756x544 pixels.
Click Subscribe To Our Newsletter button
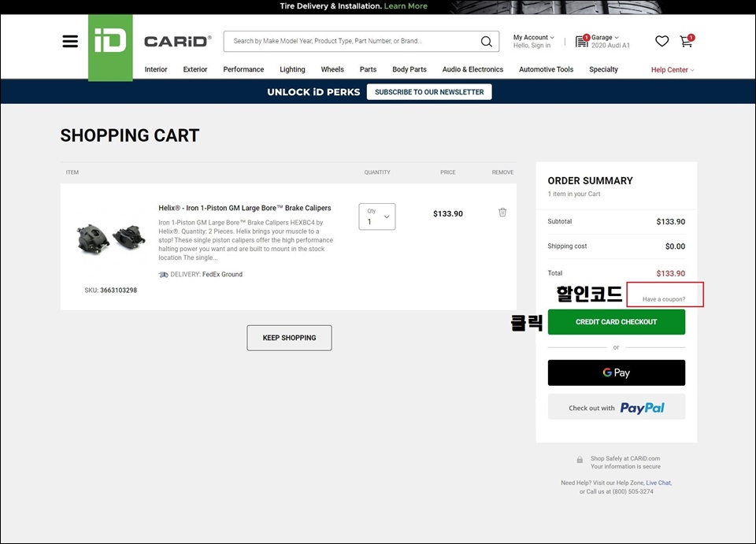click(x=429, y=92)
